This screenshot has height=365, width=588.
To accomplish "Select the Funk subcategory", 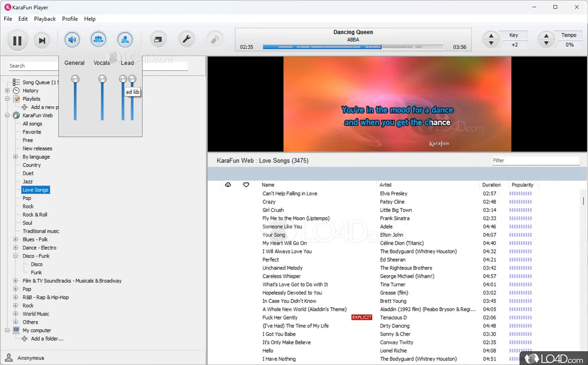I will pyautogui.click(x=36, y=272).
